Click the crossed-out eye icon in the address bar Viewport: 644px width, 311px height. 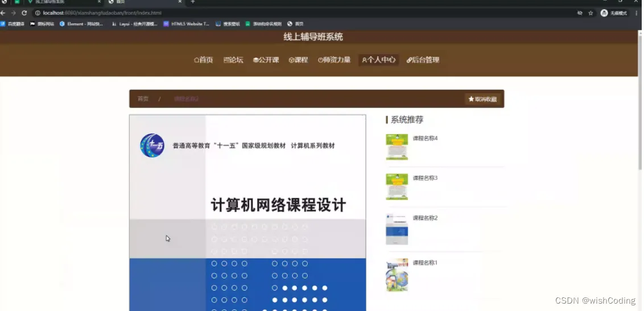[x=580, y=13]
